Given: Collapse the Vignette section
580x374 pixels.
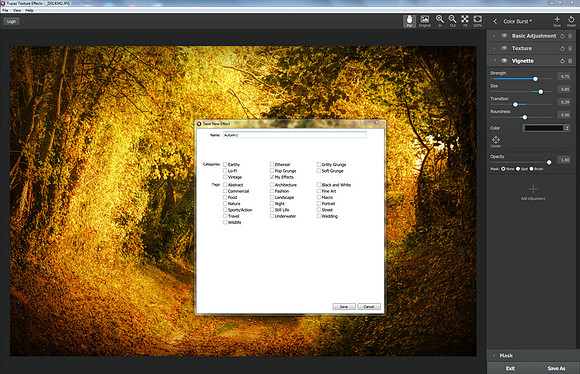Looking at the screenshot, I should (x=495, y=61).
